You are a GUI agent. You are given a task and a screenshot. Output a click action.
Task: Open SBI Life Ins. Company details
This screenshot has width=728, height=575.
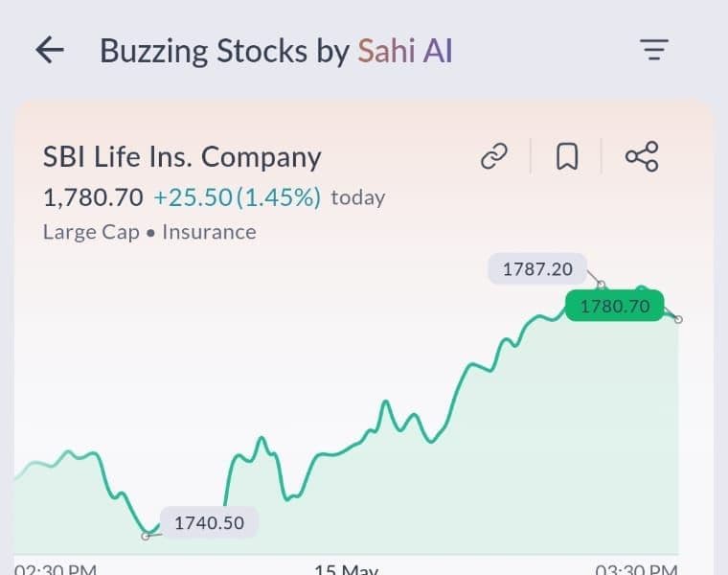182,156
